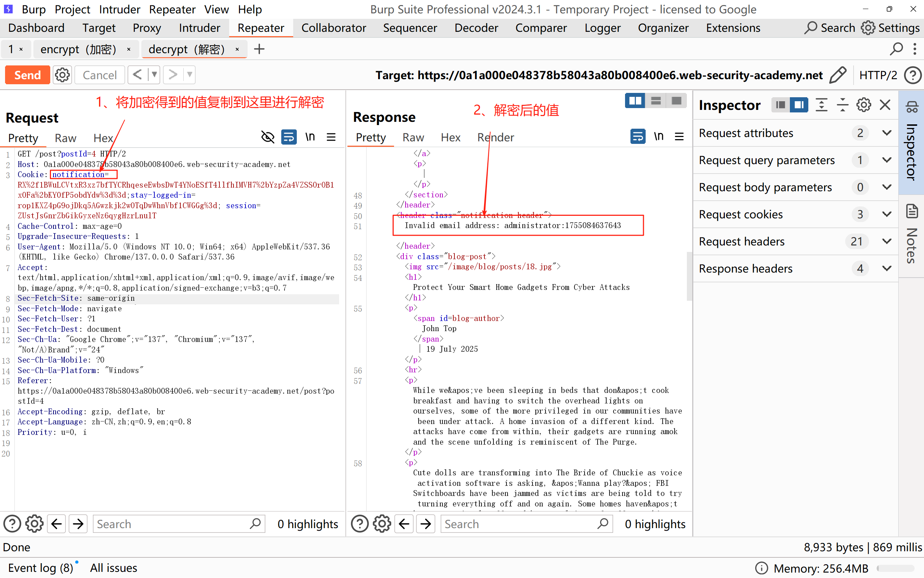Toggle \n newline display in Response panel
The width and height of the screenshot is (924, 578).
point(658,137)
